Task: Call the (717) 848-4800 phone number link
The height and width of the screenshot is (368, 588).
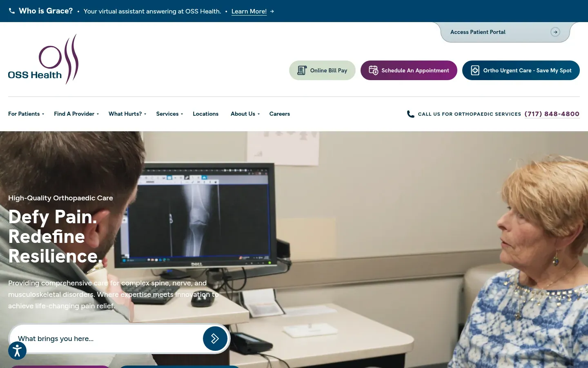Action: click(x=552, y=114)
